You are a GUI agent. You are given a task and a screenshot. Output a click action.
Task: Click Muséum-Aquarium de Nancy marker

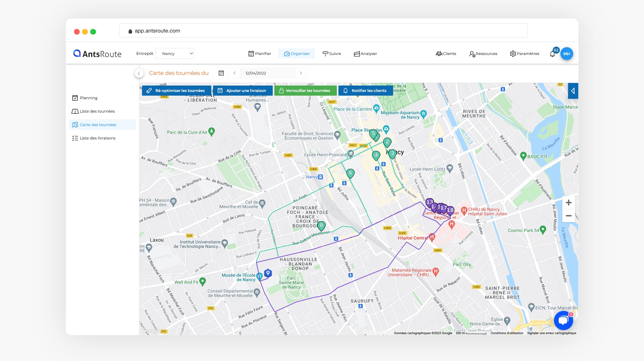point(423,114)
